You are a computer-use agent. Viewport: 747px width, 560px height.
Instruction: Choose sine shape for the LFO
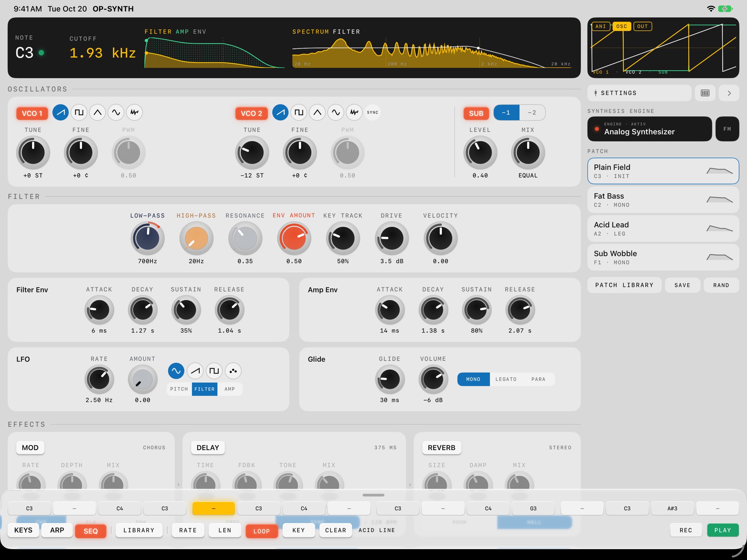pos(176,371)
